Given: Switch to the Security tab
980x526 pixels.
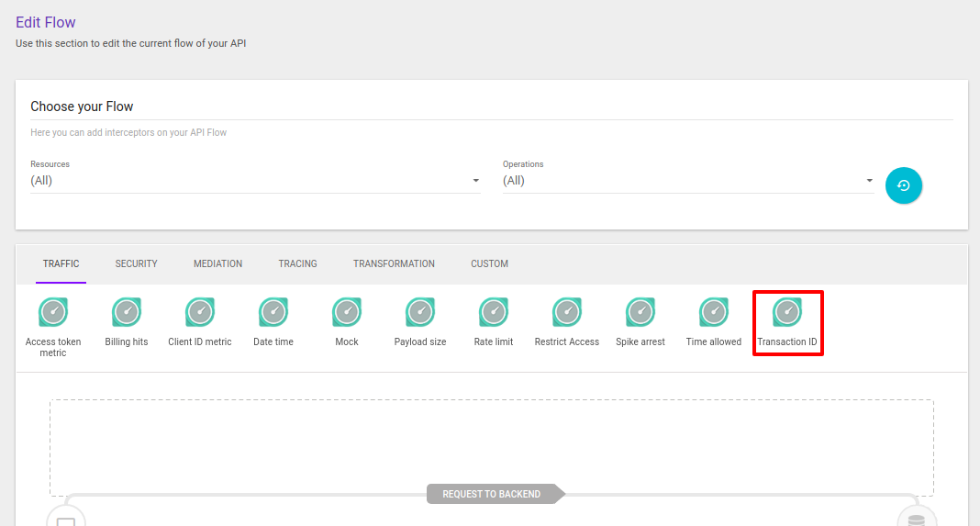Looking at the screenshot, I should tap(136, 264).
